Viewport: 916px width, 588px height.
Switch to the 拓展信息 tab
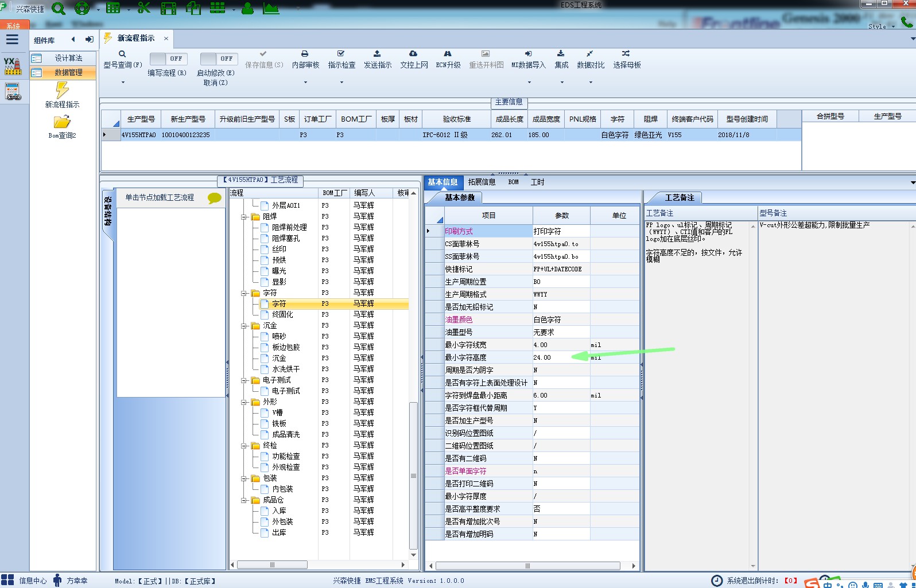[x=482, y=182]
